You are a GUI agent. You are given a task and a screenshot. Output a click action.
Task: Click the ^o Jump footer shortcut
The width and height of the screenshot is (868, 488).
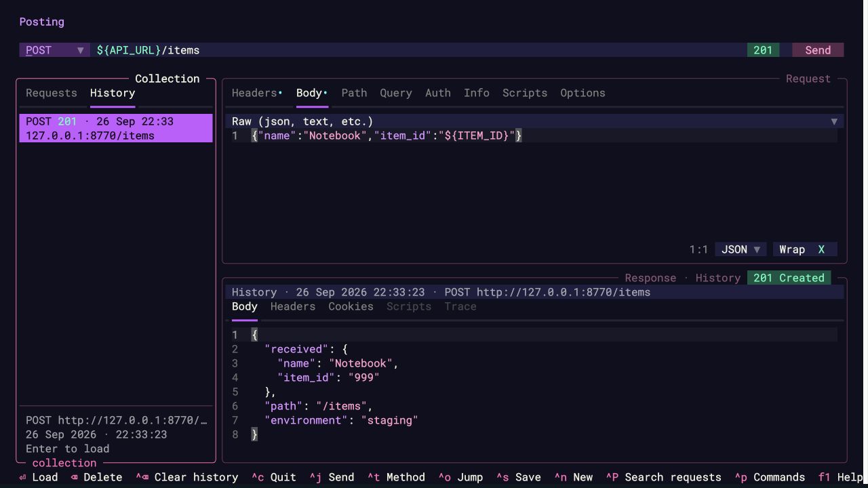[460, 477]
